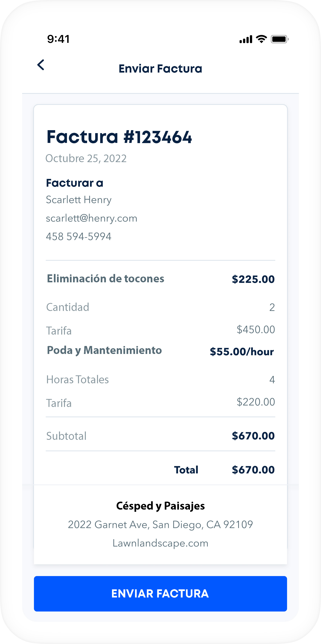Tap the Poda y Mantenimiento line item
The height and width of the screenshot is (644, 321).
[104, 350]
